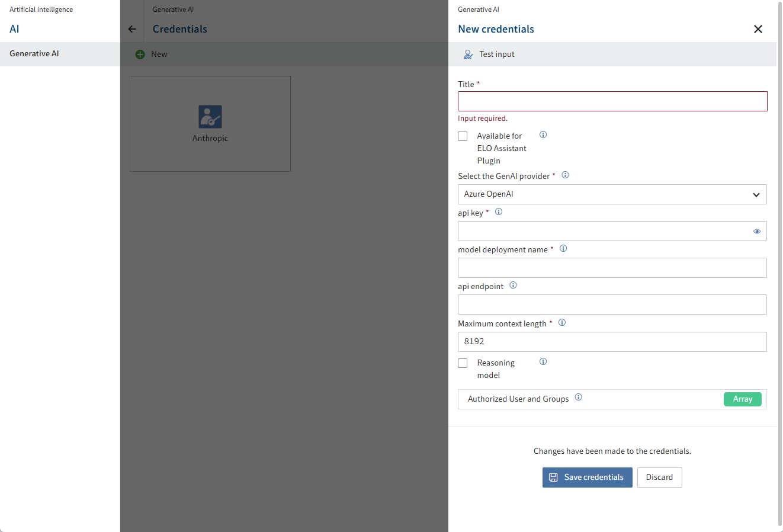Screen dimensions: 783x532
Task: Click the green plus New icon
Action: coord(140,54)
